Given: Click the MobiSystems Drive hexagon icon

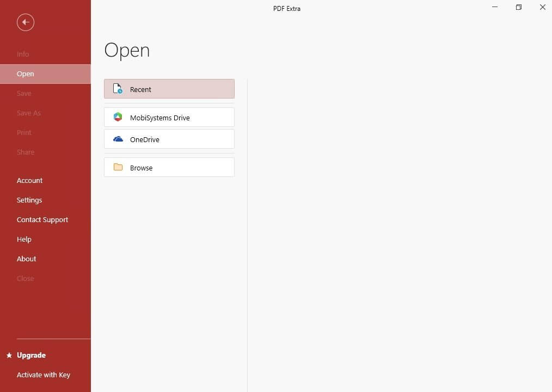Looking at the screenshot, I should pyautogui.click(x=118, y=117).
